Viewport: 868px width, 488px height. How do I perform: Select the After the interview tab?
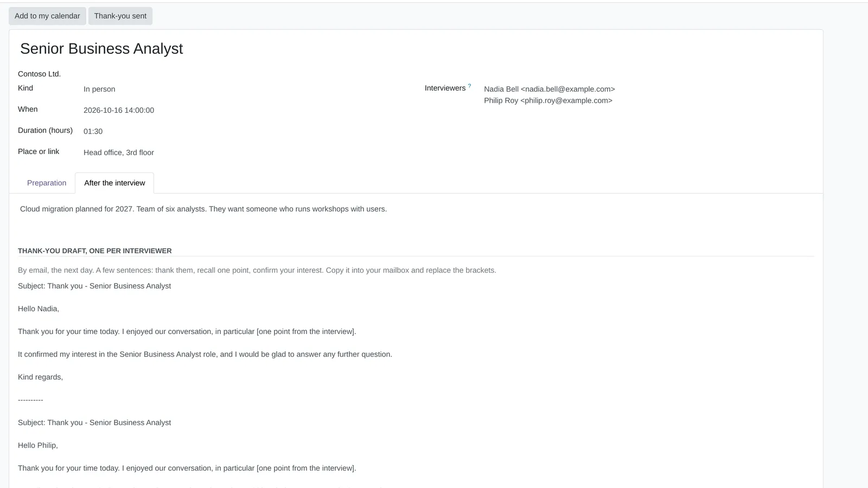pos(114,183)
